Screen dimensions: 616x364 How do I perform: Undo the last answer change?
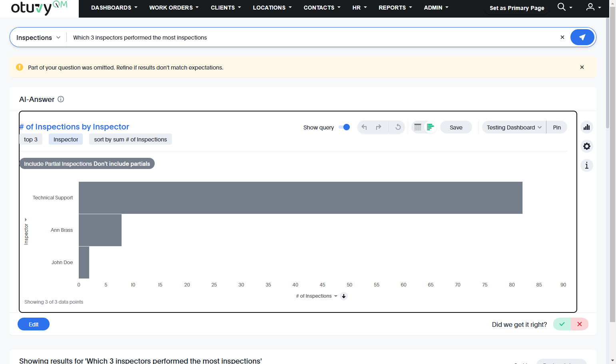coord(364,127)
